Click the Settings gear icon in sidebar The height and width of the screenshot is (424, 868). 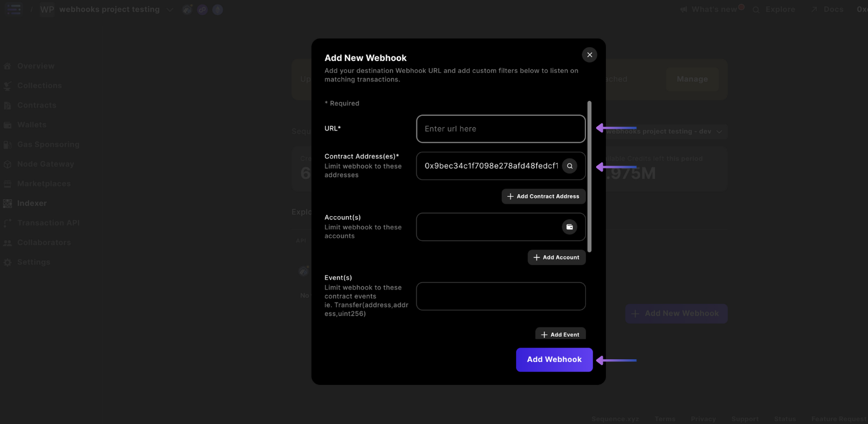[x=8, y=262]
